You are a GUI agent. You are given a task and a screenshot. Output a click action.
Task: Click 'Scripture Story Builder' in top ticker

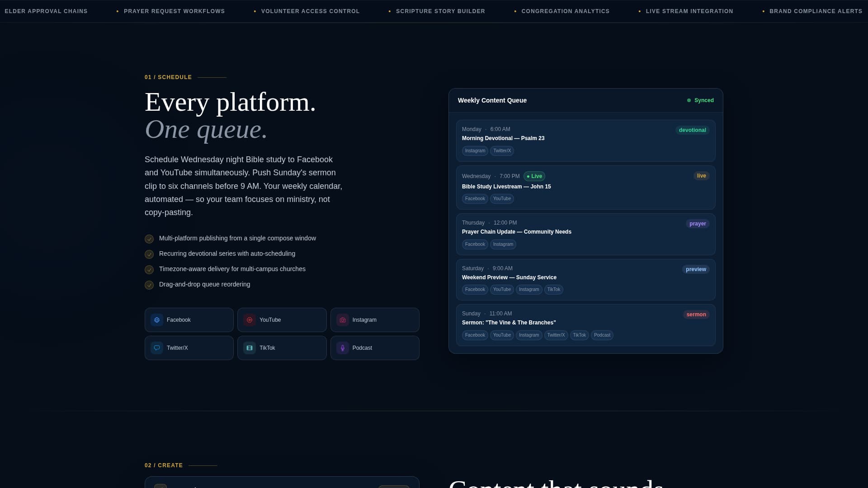click(x=440, y=11)
